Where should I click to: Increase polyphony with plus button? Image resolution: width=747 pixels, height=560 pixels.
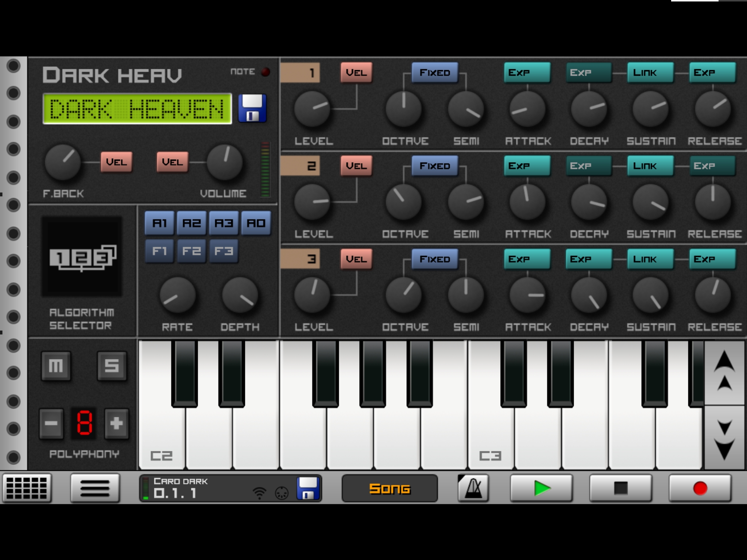(116, 423)
